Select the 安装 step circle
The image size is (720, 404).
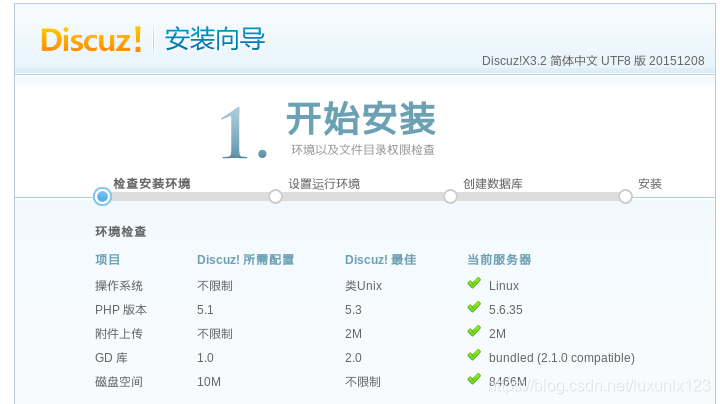625,196
